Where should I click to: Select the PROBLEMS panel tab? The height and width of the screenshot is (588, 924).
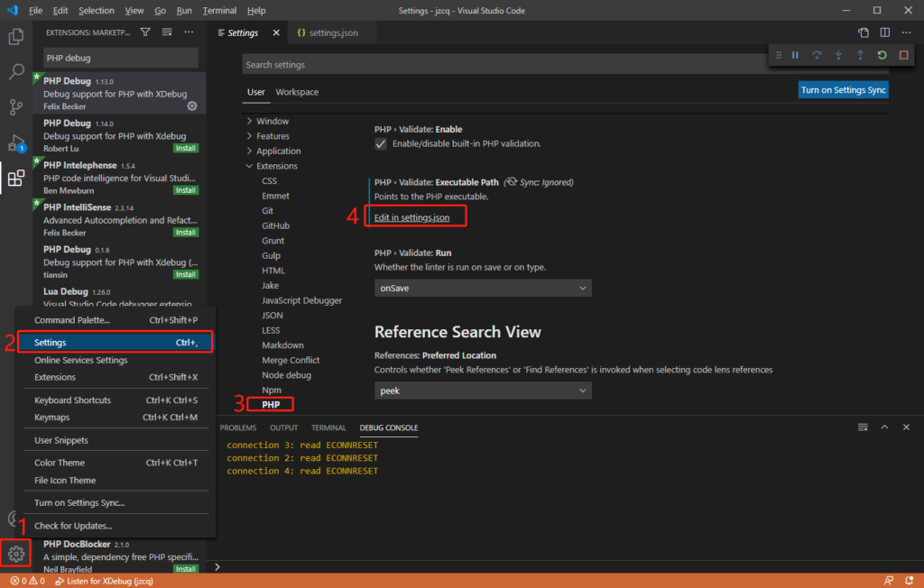pos(238,427)
